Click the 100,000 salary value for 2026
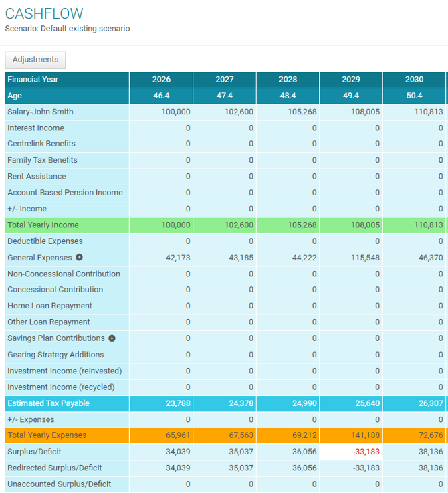 point(176,112)
